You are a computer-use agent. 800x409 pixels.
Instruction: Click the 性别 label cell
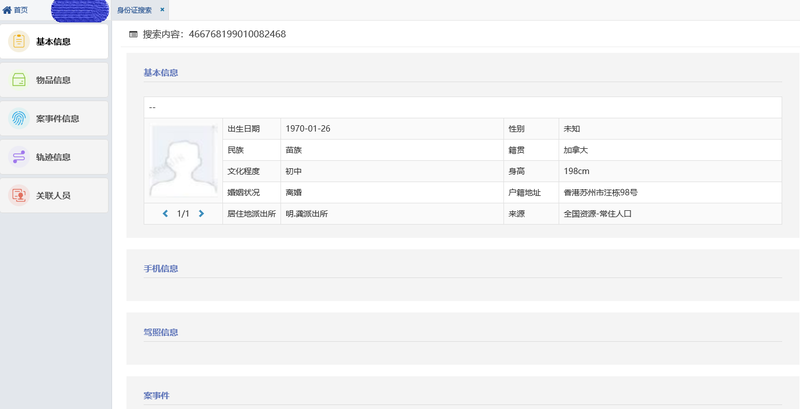click(531, 129)
